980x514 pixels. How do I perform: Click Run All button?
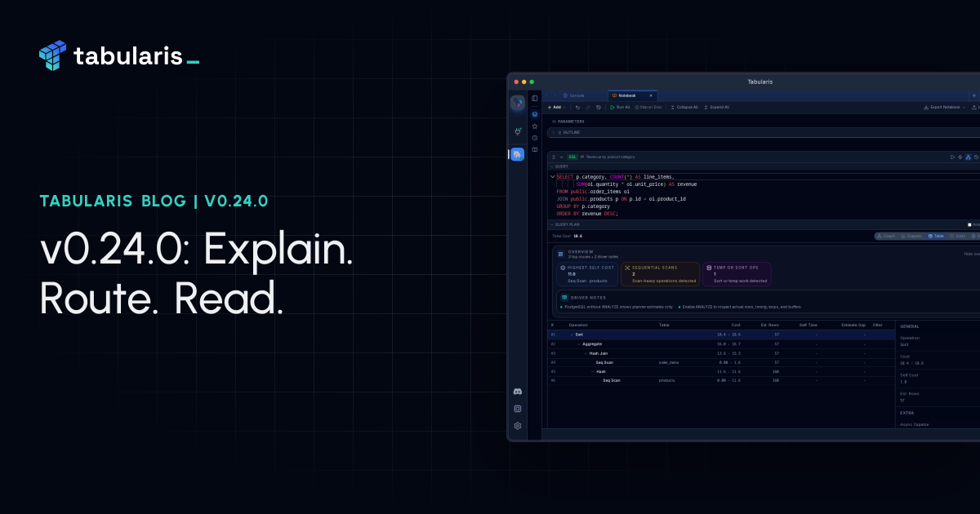click(620, 107)
